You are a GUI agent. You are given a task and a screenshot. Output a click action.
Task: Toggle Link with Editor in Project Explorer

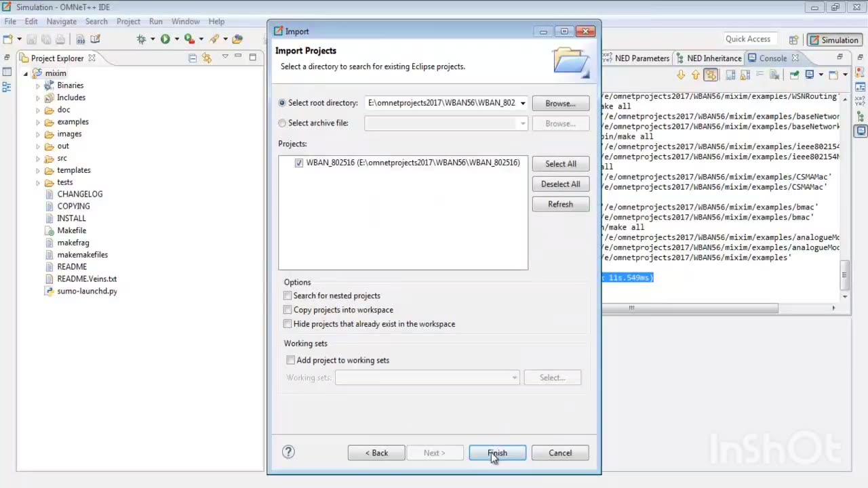pyautogui.click(x=207, y=58)
